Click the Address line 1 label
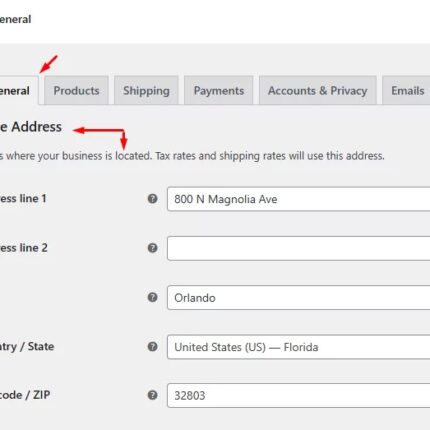This screenshot has width=430, height=430. point(23,199)
